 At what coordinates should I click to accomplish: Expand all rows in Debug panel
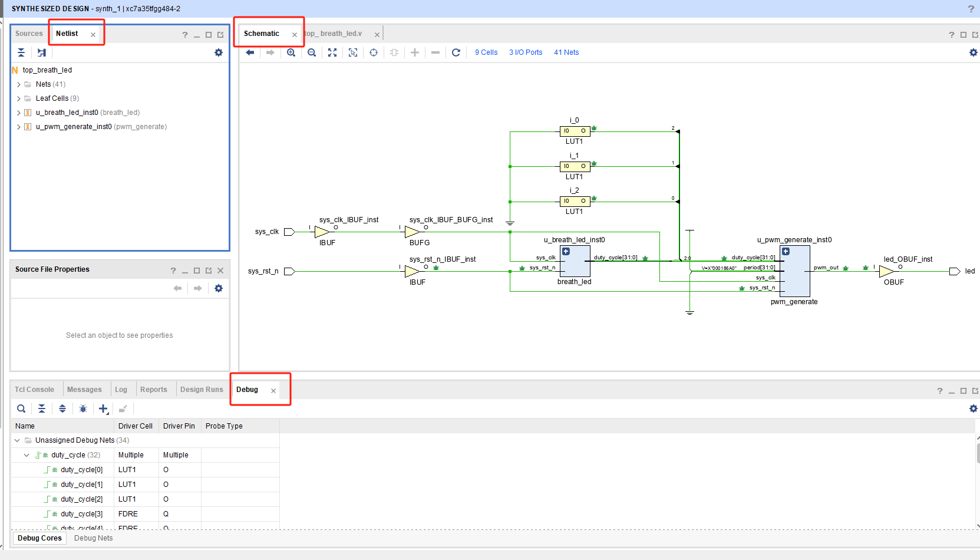click(62, 409)
